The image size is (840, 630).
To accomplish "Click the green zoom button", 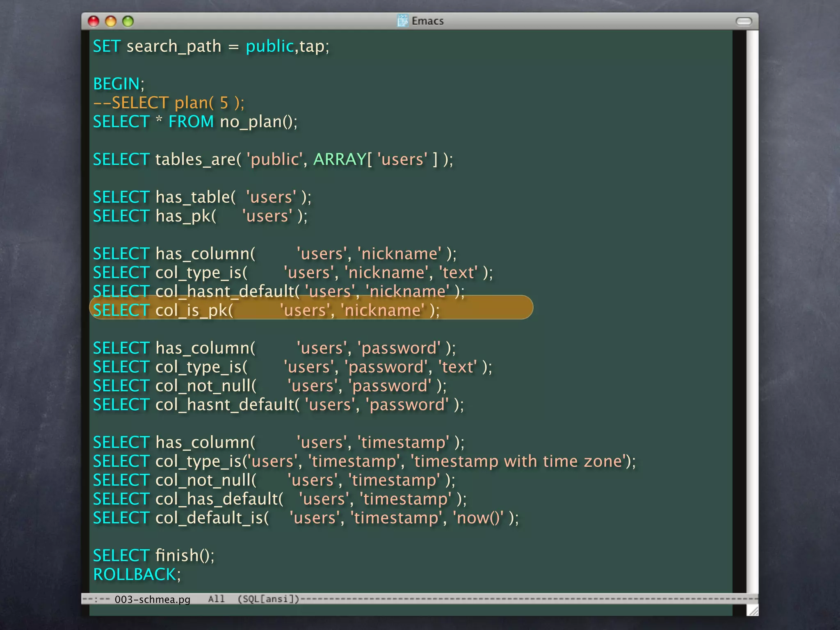I will coord(128,21).
